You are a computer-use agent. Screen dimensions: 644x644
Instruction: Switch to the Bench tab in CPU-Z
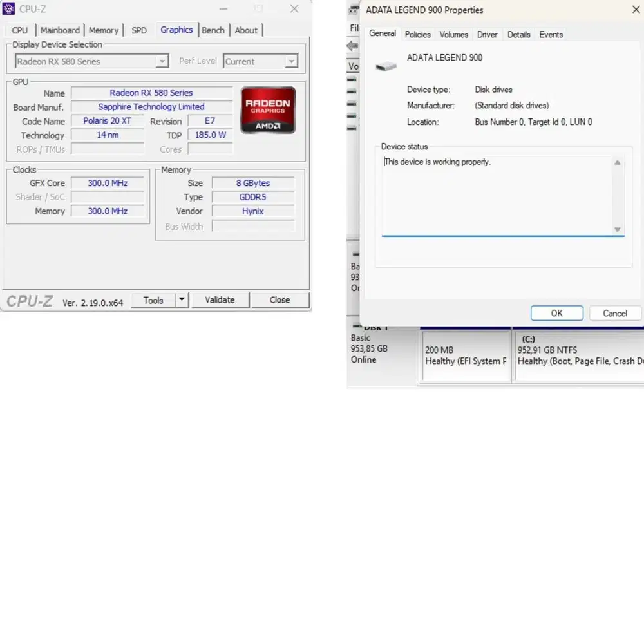click(213, 30)
